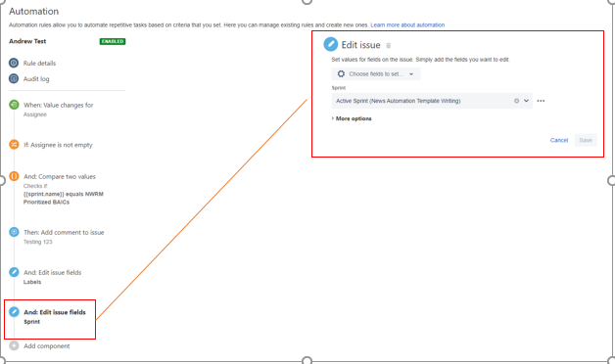Click the 'Edit issue' panel title
The height and width of the screenshot is (364, 615).
tap(360, 45)
